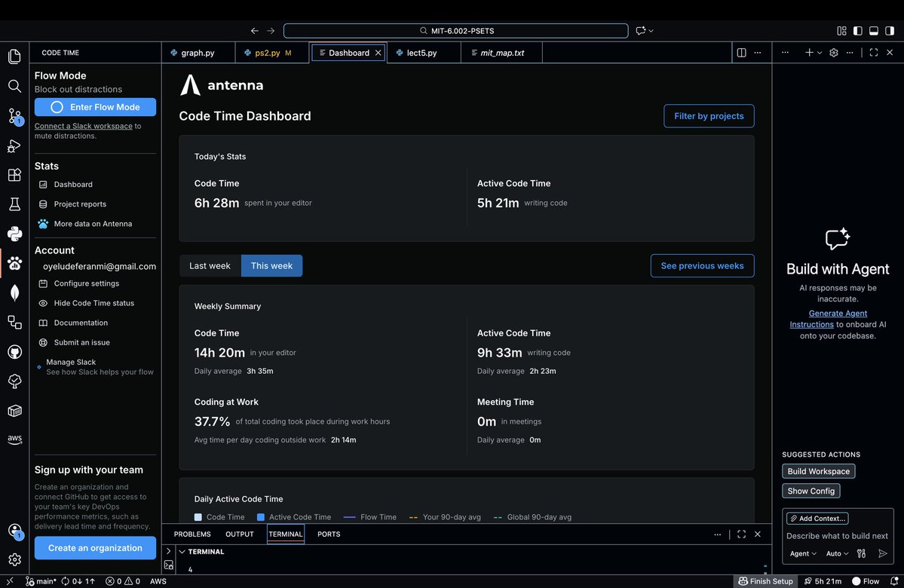Toggle the secondary side bar layout
Screen dimensions: 904x588
(890, 31)
